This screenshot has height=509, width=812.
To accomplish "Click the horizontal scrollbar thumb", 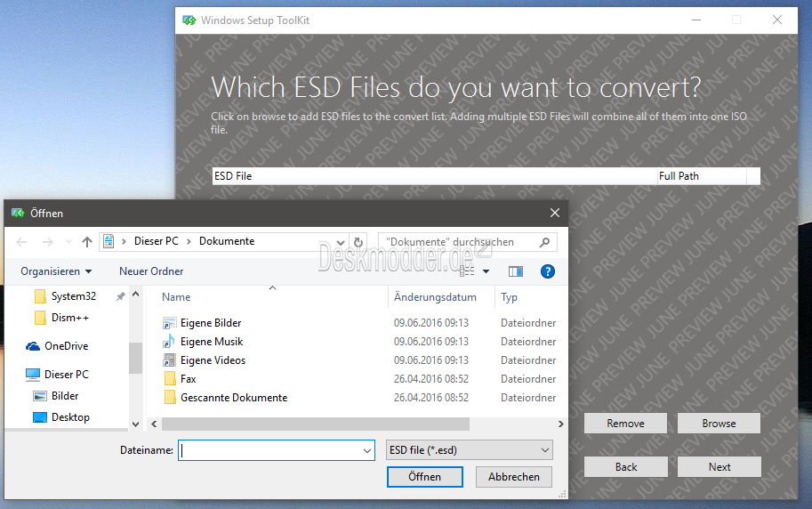I will point(316,424).
